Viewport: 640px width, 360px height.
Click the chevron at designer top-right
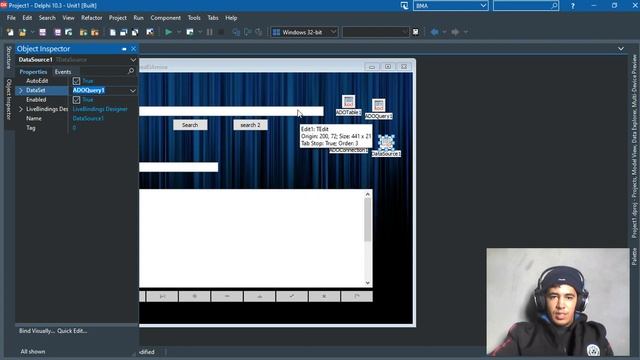[x=621, y=49]
